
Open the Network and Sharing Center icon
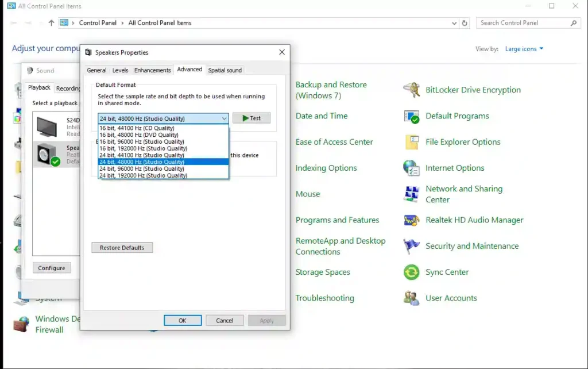[x=411, y=194]
